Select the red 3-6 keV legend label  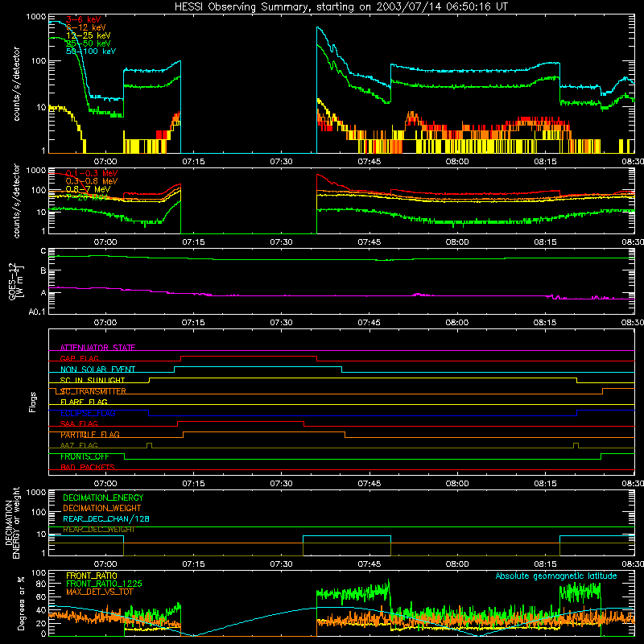click(x=84, y=19)
